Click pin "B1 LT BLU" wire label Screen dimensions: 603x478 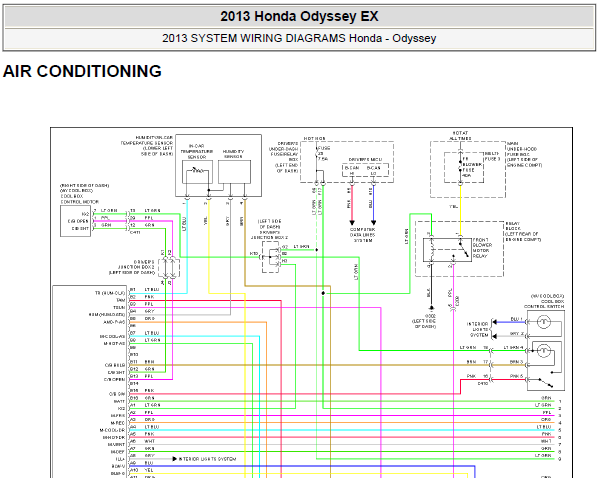point(144,289)
